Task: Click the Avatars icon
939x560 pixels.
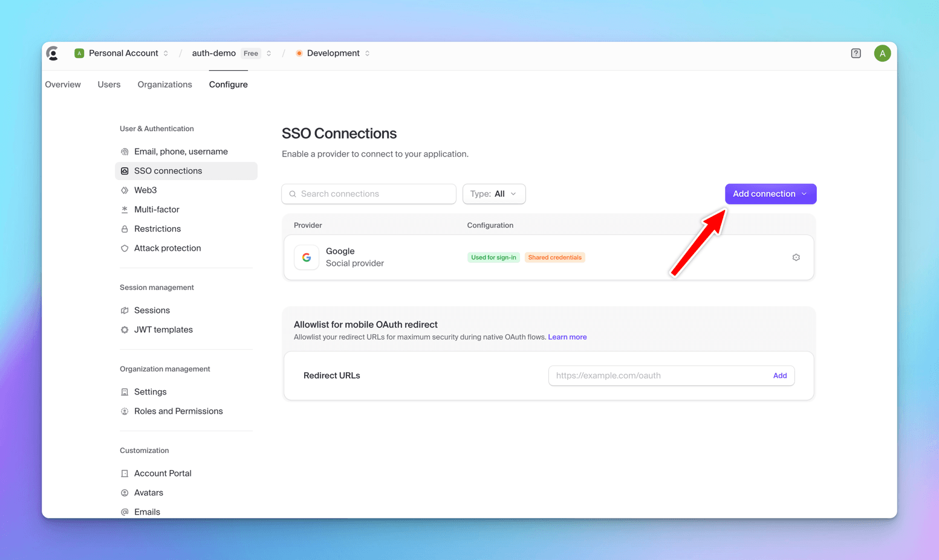Action: [125, 493]
